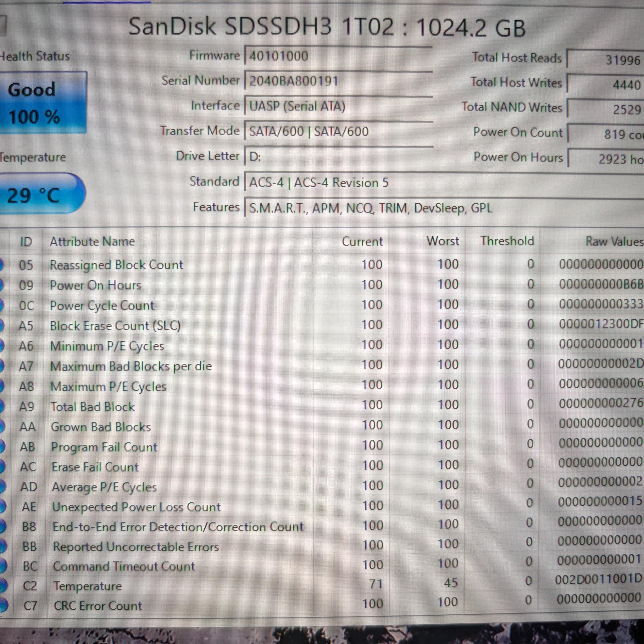The width and height of the screenshot is (644, 644).
Task: Click the Health Status label
Action: pos(35,56)
